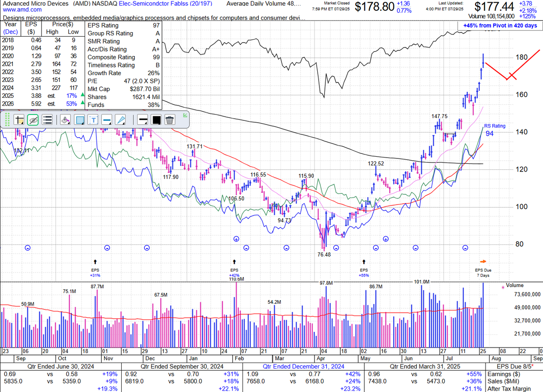This screenshot has height=392, width=543.
Task: Click the orange EPS Due arrow
Action: 483,261
